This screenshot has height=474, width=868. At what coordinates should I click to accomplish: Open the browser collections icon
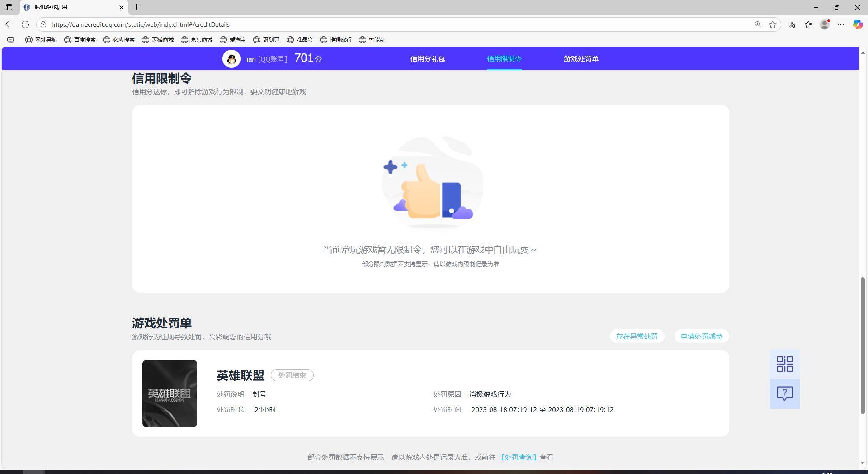[x=809, y=24]
